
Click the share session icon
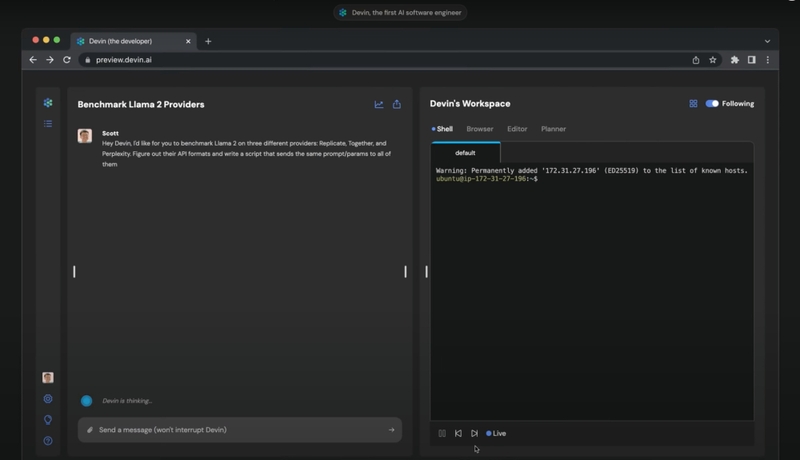[x=397, y=104]
